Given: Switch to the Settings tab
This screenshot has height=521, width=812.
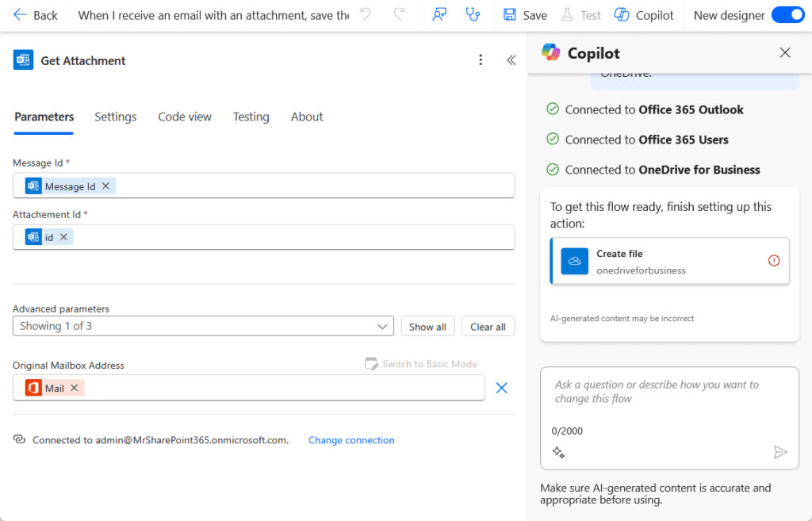Looking at the screenshot, I should click(x=116, y=117).
